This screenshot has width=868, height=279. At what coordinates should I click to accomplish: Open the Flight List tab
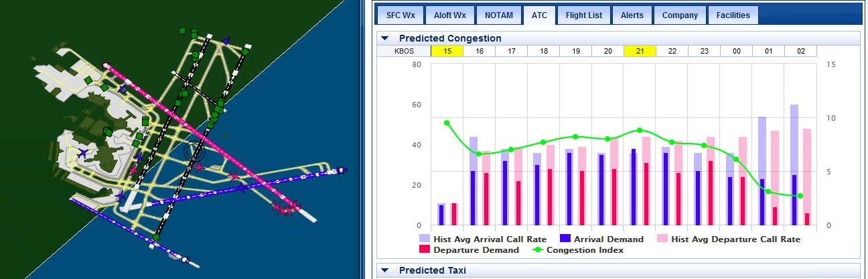pos(583,15)
